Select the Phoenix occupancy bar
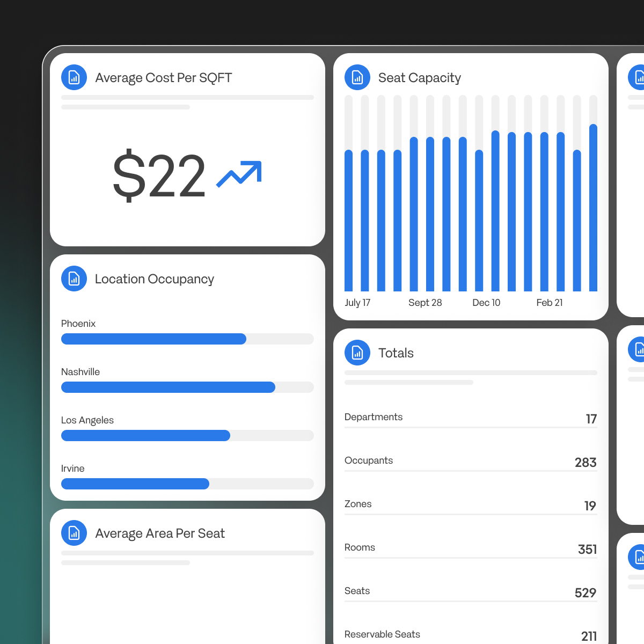The height and width of the screenshot is (644, 644). (x=187, y=339)
